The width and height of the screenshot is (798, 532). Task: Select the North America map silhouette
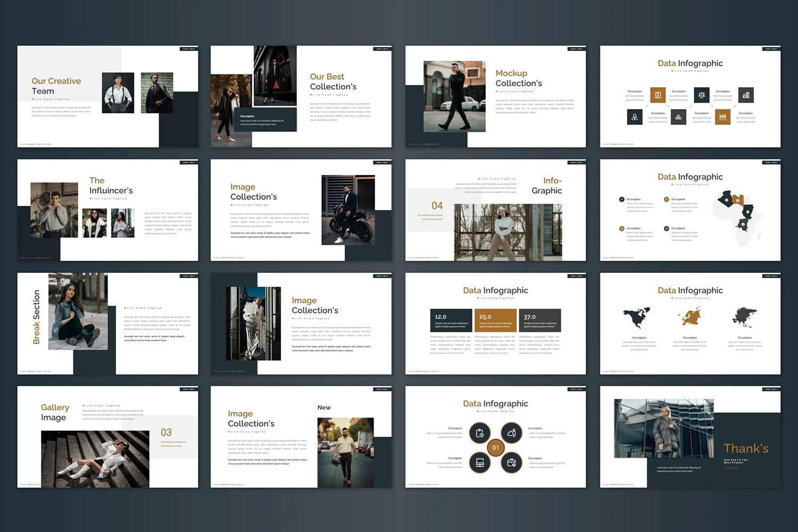point(637,318)
